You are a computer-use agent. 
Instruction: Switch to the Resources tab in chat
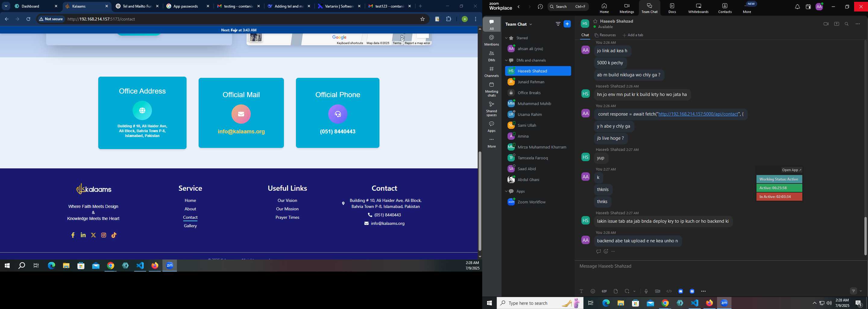pos(605,35)
